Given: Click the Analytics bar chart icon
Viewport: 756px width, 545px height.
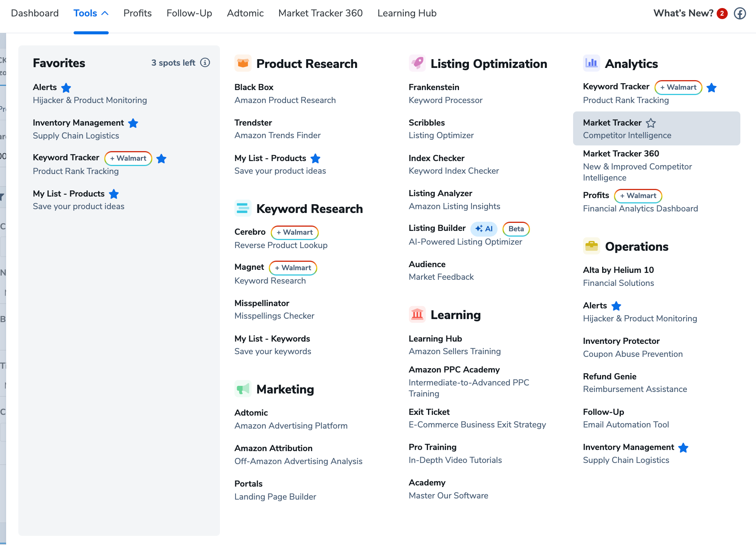Looking at the screenshot, I should point(591,63).
